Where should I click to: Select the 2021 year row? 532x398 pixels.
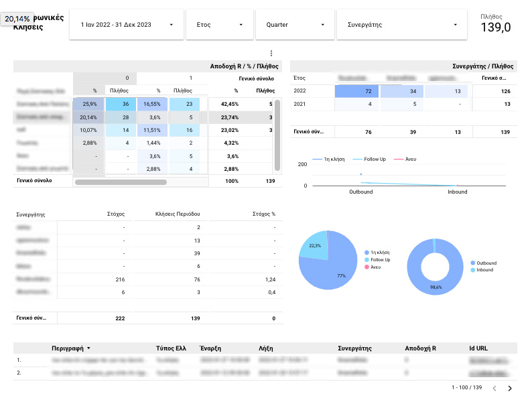(404, 104)
